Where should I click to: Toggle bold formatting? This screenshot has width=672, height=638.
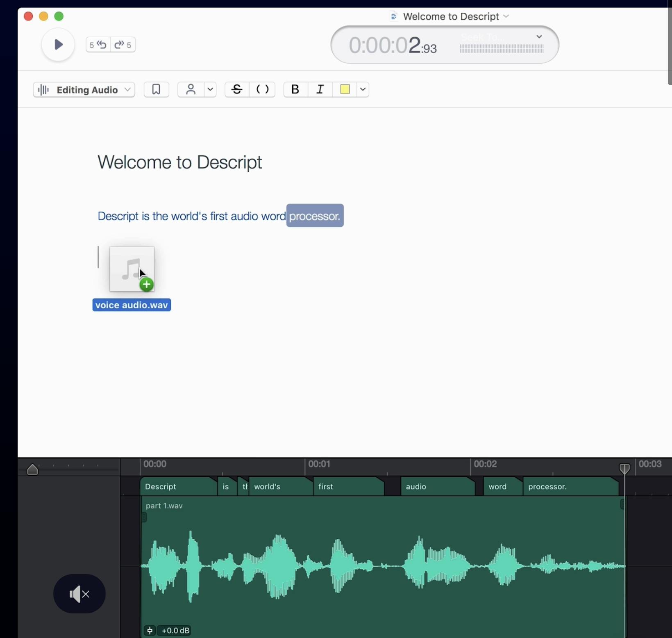coord(295,89)
